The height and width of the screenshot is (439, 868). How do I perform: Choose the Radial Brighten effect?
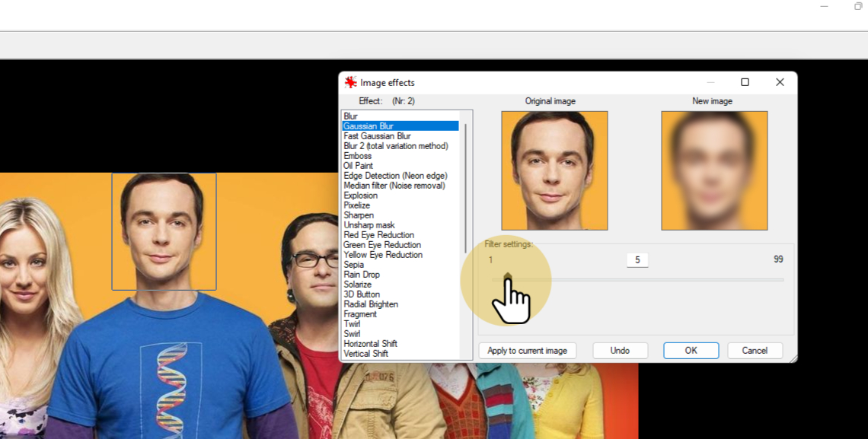click(371, 304)
